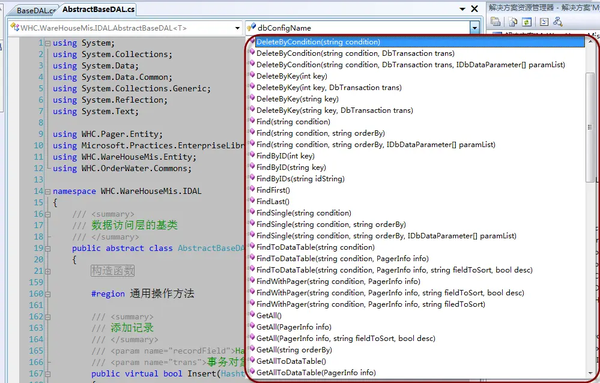Click Show All Files icon
This screenshot has width=600, height=383.
pyautogui.click(x=513, y=22)
